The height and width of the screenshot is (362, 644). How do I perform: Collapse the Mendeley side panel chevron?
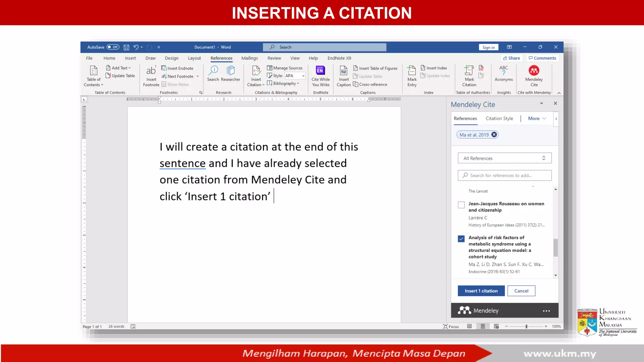[556, 119]
